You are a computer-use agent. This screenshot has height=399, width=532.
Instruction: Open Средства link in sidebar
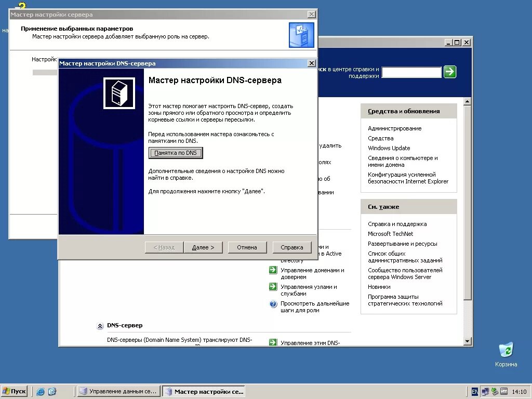click(x=381, y=138)
